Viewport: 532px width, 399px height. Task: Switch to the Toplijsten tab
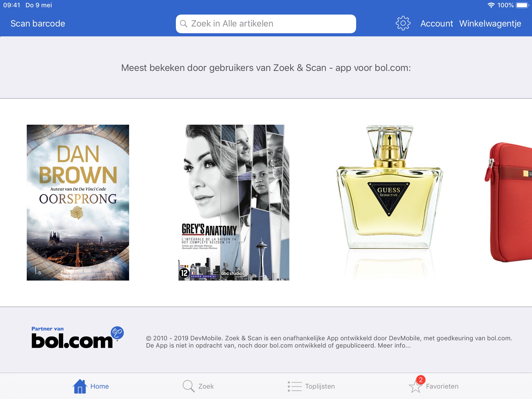(320, 386)
